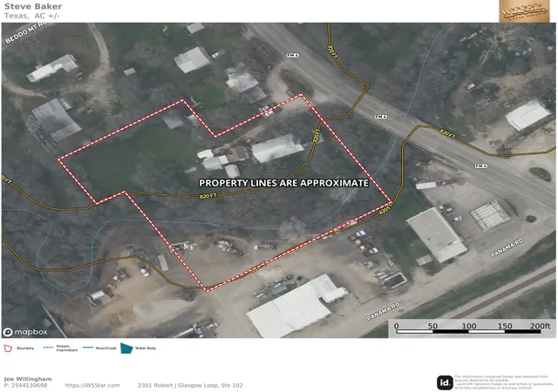Click the large white-roofed building at bottom

292,309
